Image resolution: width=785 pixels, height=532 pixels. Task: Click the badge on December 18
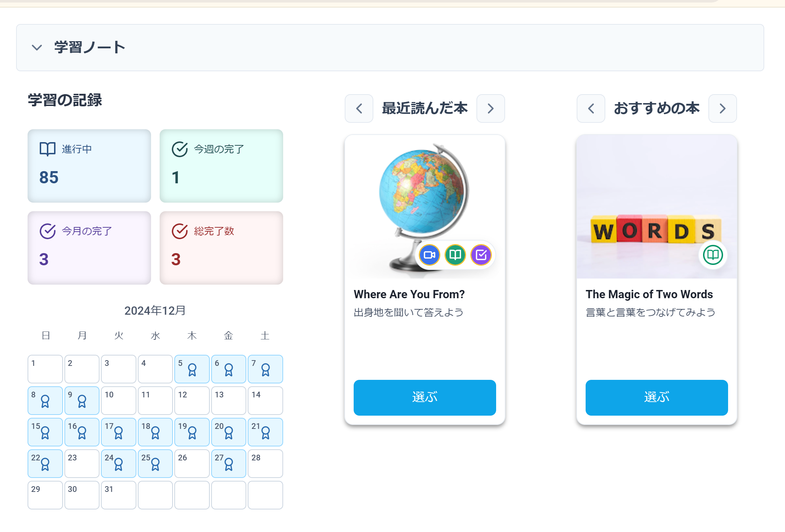point(155,433)
